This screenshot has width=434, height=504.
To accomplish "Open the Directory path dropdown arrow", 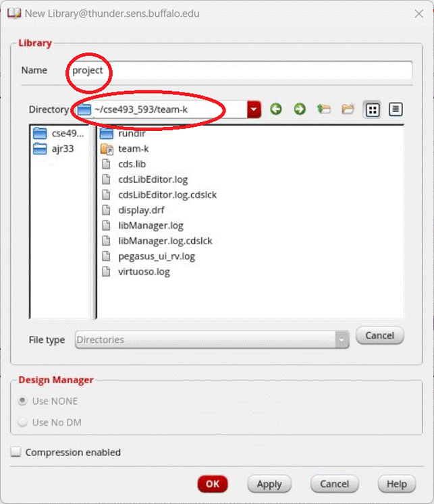I will [x=254, y=109].
